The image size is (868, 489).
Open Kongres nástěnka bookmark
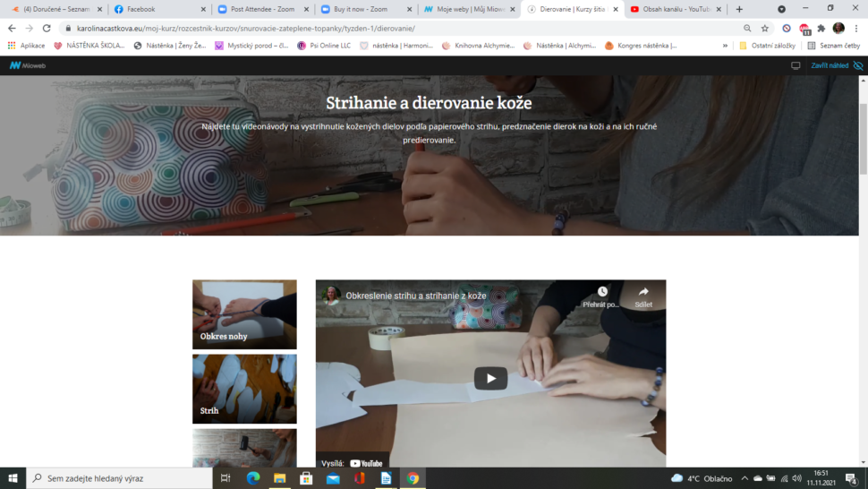coord(641,46)
